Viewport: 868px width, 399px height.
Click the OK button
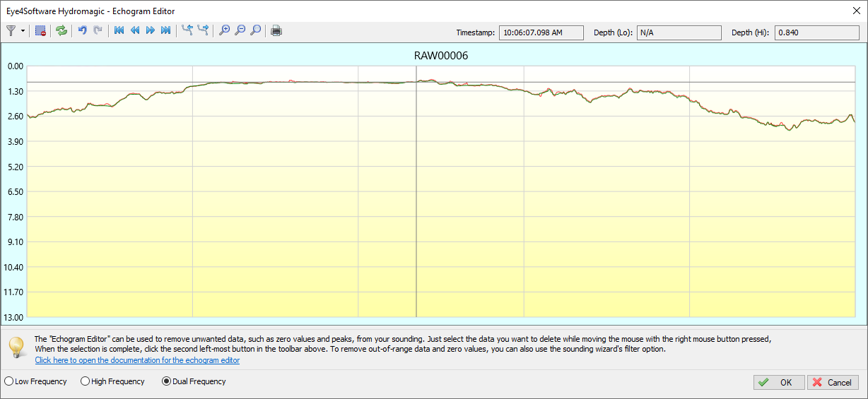(x=779, y=382)
